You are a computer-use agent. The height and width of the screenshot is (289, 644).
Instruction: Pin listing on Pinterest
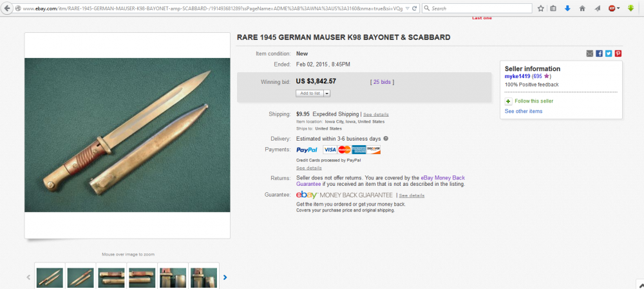tap(618, 54)
